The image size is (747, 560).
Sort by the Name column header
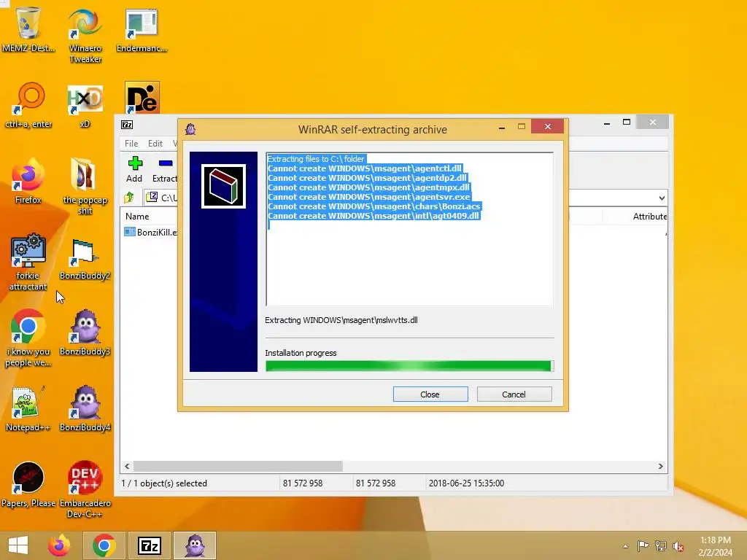137,216
